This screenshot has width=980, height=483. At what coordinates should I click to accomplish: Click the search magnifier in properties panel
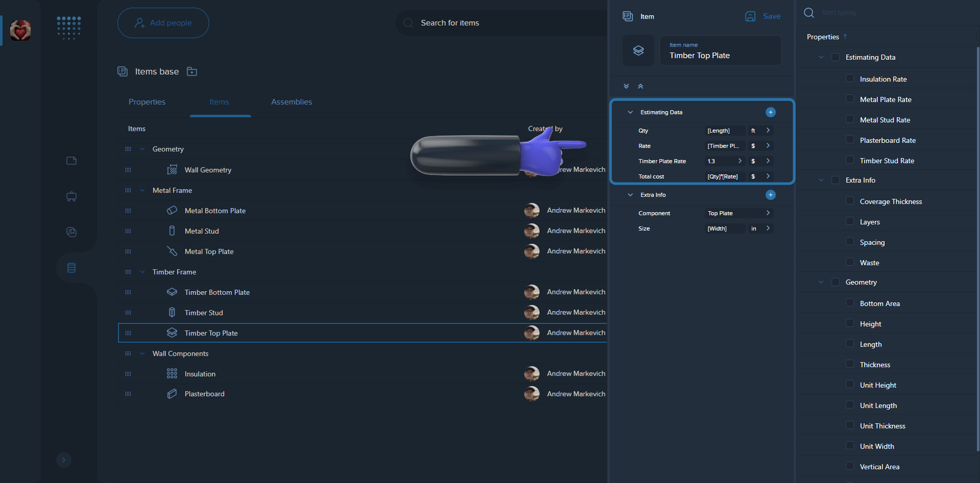coord(809,13)
